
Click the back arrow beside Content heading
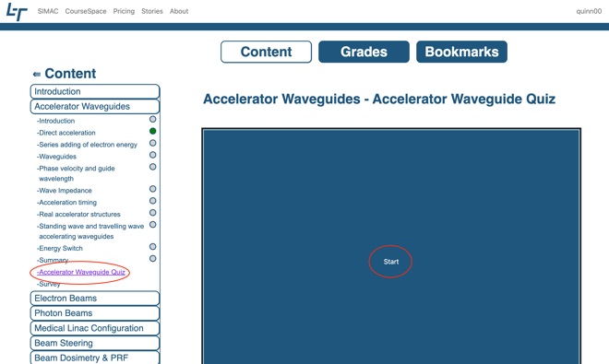pos(37,74)
